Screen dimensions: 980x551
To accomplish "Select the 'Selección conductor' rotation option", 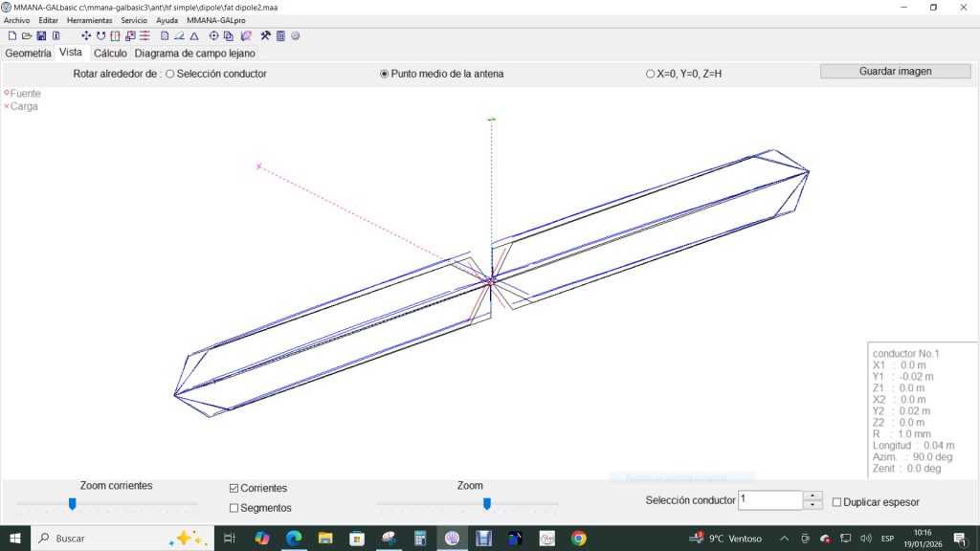I will [170, 74].
